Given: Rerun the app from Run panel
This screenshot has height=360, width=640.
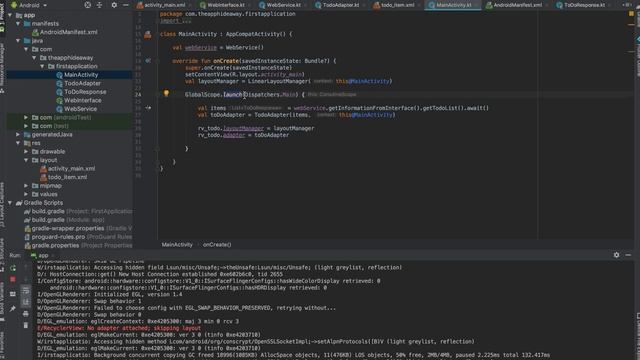Looking at the screenshot, I should click(13, 268).
